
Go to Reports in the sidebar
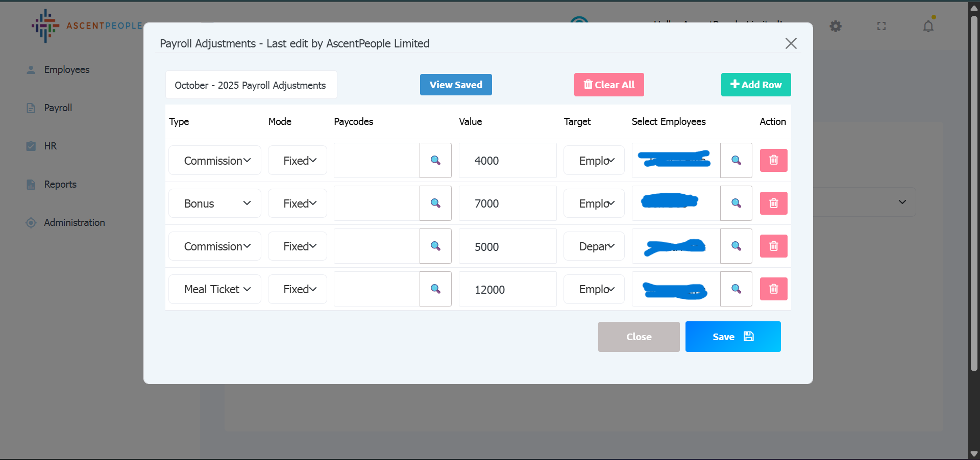pos(60,184)
